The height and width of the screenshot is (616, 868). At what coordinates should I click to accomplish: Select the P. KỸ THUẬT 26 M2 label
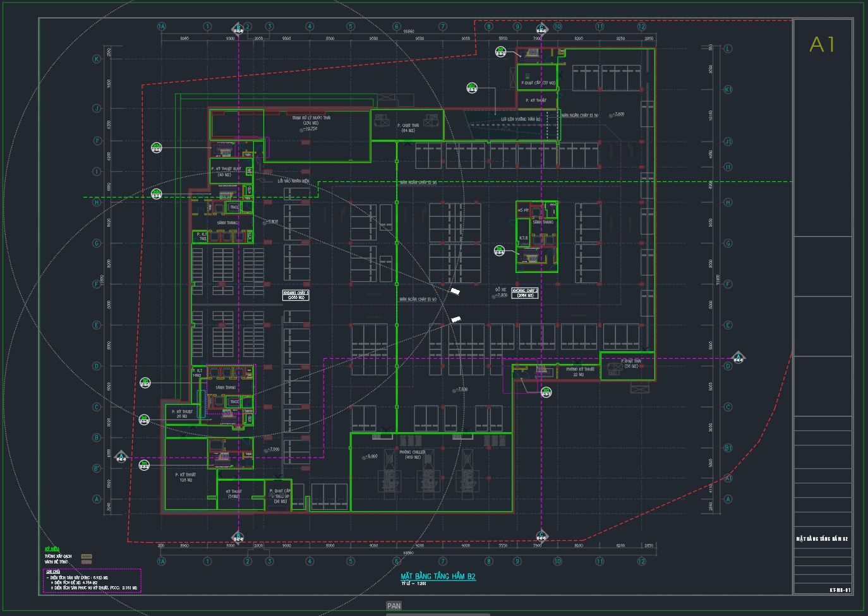(182, 413)
